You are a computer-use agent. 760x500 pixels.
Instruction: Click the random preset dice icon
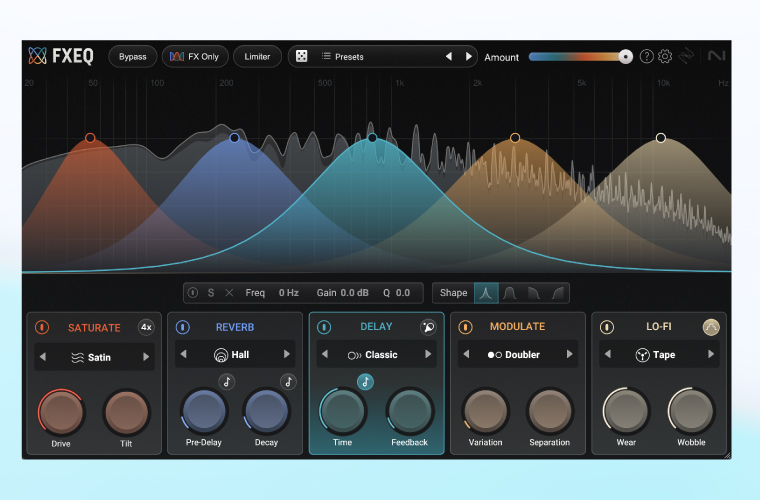[x=301, y=57]
